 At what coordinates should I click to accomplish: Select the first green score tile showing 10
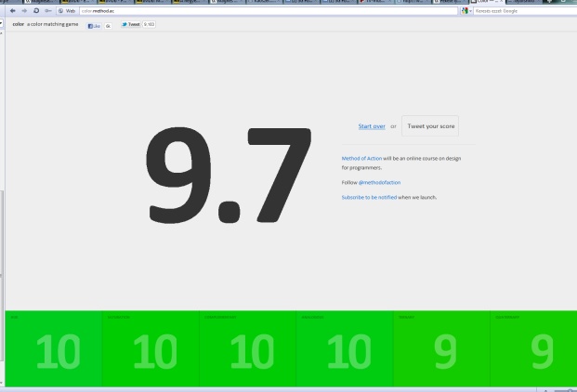tap(57, 351)
